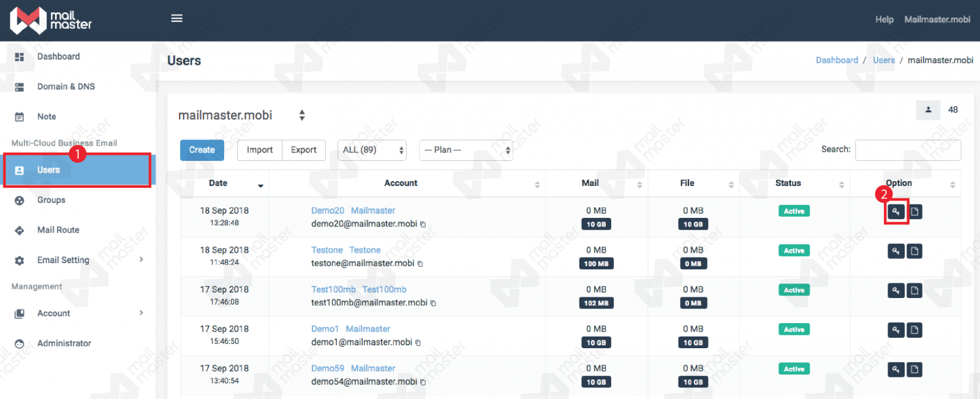Go to Dashboard via breadcrumb

click(x=837, y=60)
